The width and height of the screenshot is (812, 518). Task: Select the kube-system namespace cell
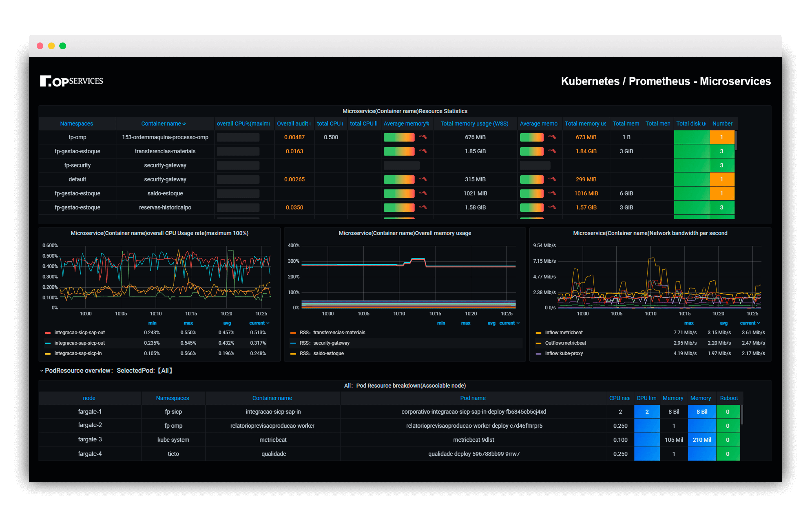[173, 440]
